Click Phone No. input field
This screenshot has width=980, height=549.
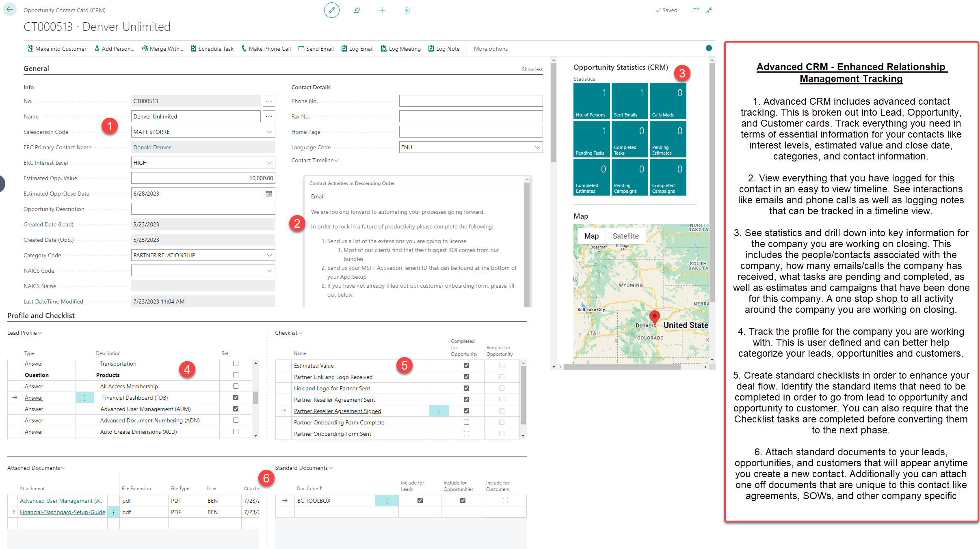click(x=471, y=101)
